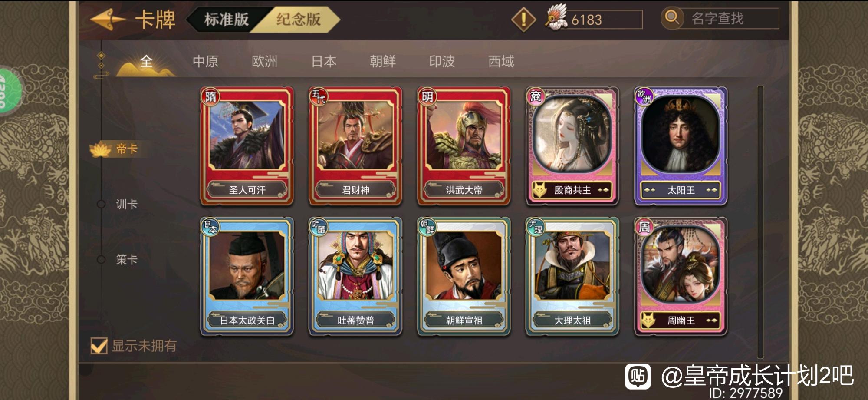Click the fox emblem on 殷商共主 card
868x400 pixels.
click(539, 190)
